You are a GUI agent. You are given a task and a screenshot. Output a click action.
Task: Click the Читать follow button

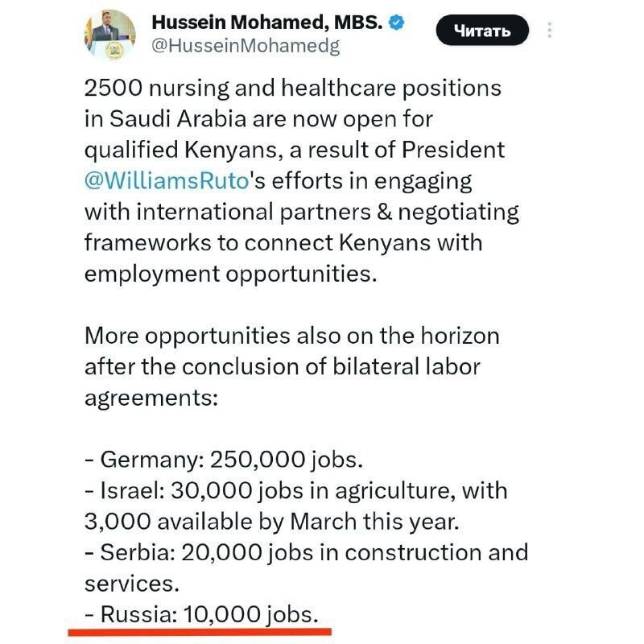click(482, 30)
